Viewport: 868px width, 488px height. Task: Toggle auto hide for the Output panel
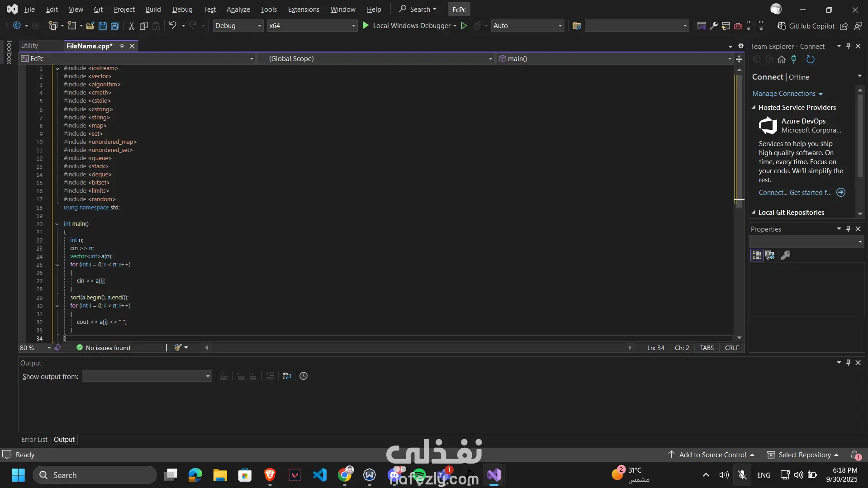[x=849, y=363]
